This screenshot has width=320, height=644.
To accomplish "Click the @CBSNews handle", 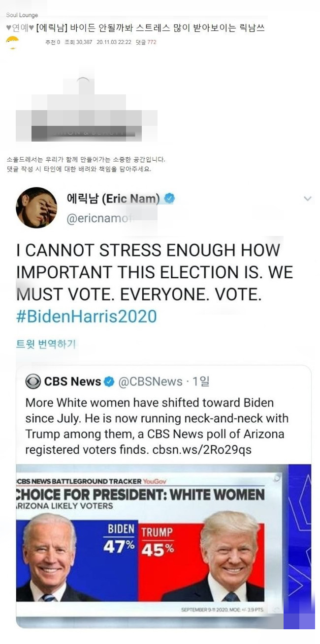I will click(150, 381).
